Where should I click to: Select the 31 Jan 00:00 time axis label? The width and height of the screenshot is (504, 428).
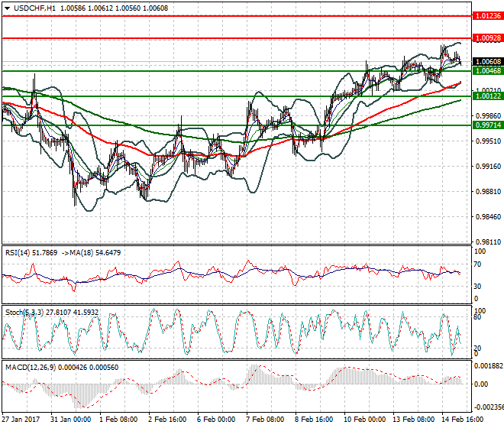(x=70, y=420)
